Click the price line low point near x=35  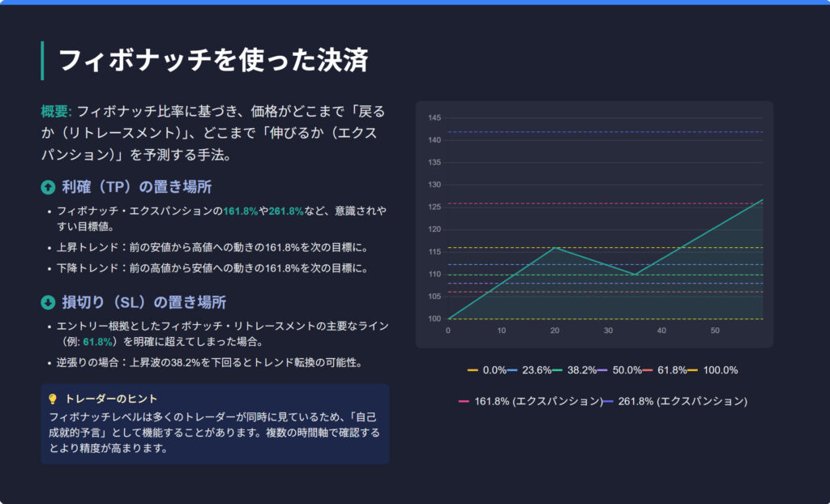click(x=635, y=275)
